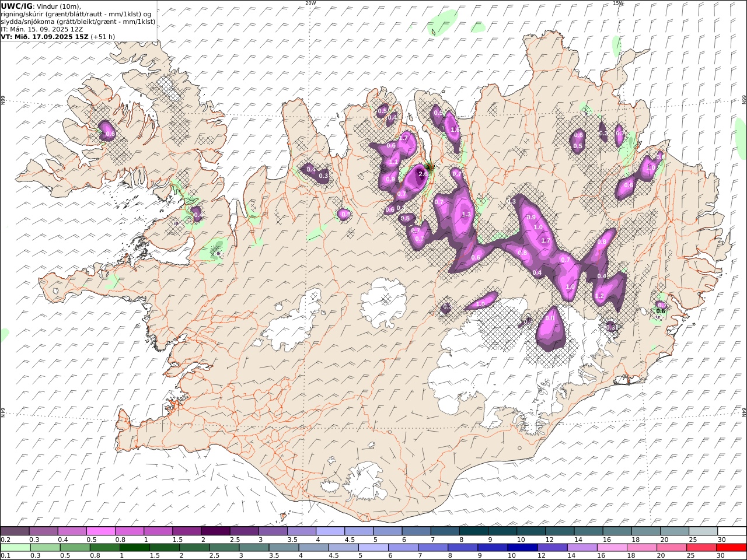This screenshot has width=747, height=560.
Task: Click the 'slydda/snjókoma' legend description line
Action: 78,21
